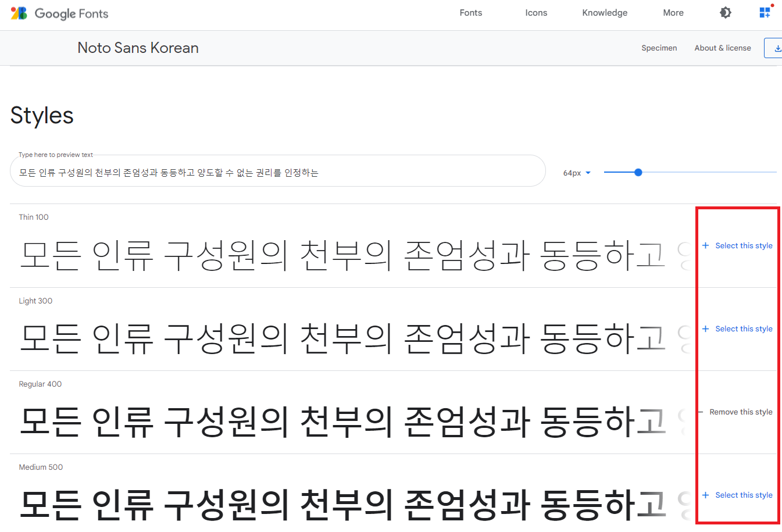This screenshot has height=532, width=782.
Task: Open the selected families panel icon
Action: click(765, 12)
